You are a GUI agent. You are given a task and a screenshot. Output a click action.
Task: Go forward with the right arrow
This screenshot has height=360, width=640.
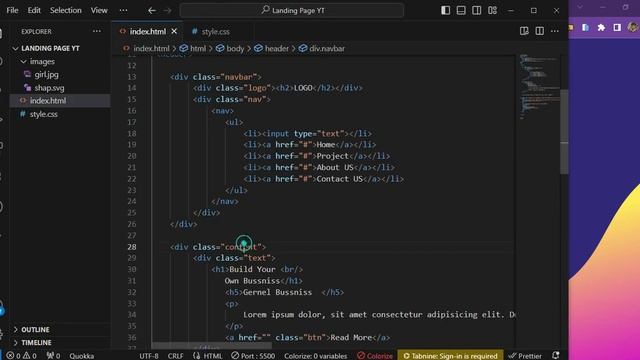167,11
